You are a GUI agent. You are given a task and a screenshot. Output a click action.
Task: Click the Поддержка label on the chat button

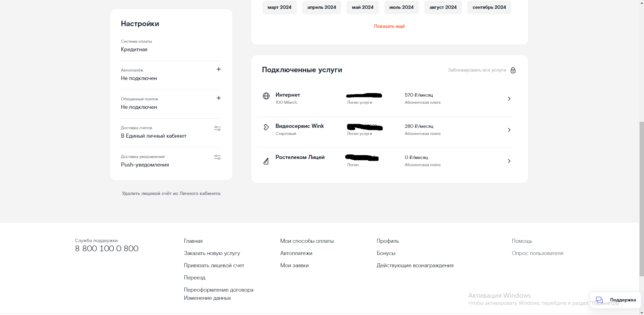coord(623,300)
